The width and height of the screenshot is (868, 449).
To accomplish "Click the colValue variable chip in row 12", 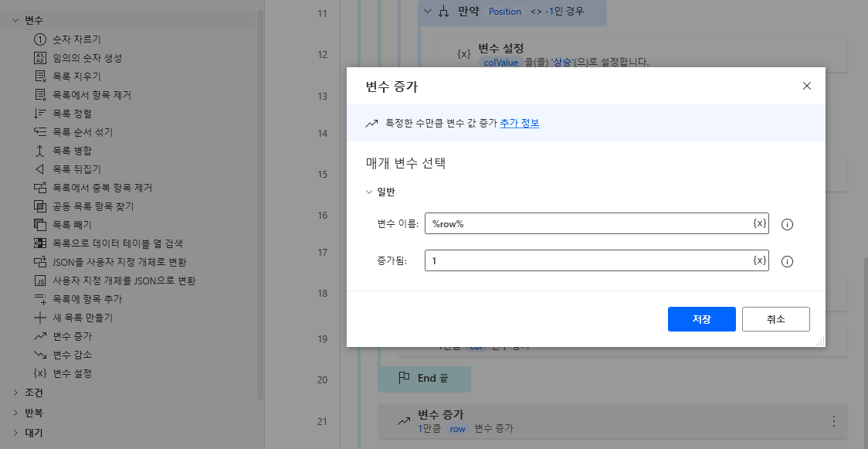I will point(501,62).
